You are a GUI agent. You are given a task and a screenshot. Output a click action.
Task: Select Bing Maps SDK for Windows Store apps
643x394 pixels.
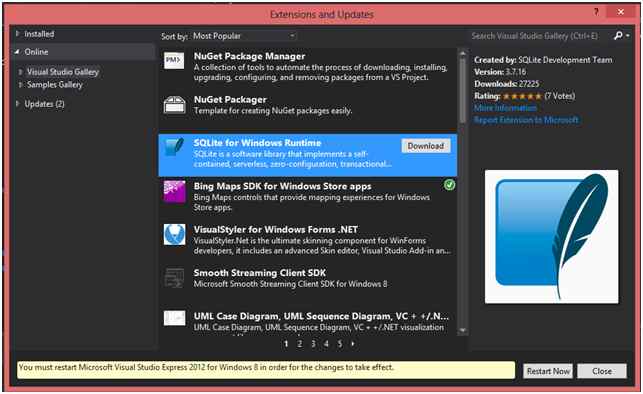click(x=282, y=186)
